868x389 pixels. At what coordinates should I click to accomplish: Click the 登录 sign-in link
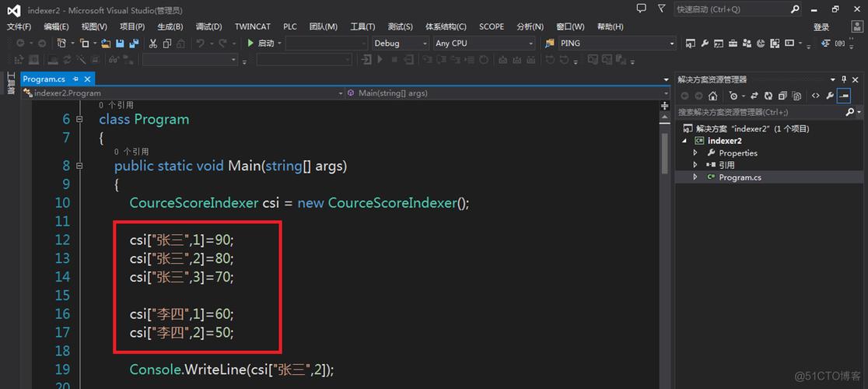tap(821, 27)
